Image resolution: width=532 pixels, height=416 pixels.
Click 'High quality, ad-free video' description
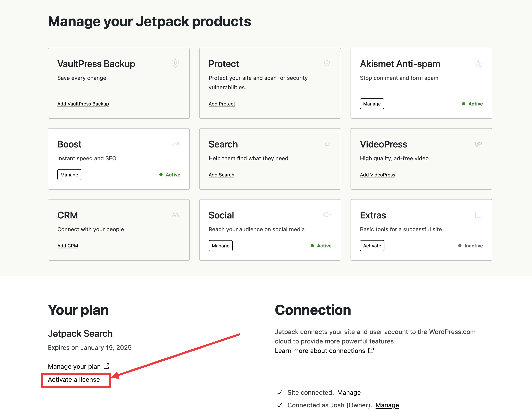tap(394, 158)
